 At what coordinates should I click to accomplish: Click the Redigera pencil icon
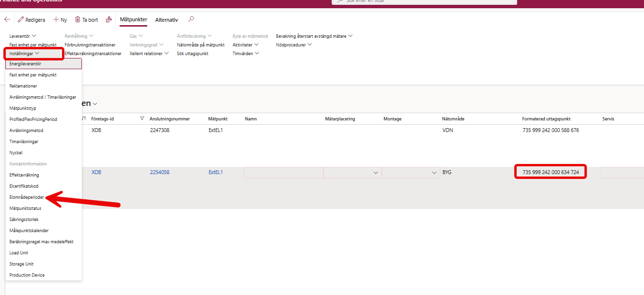(x=21, y=20)
